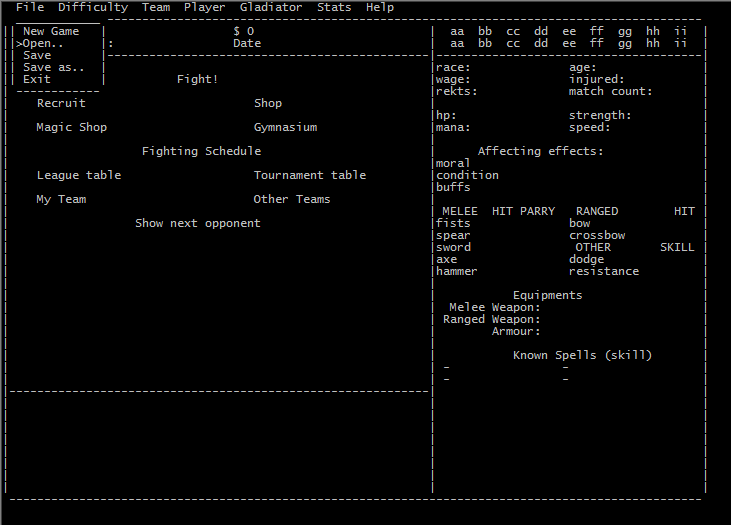This screenshot has width=731, height=525.
Task: Click Show next opponent
Action: pos(198,223)
